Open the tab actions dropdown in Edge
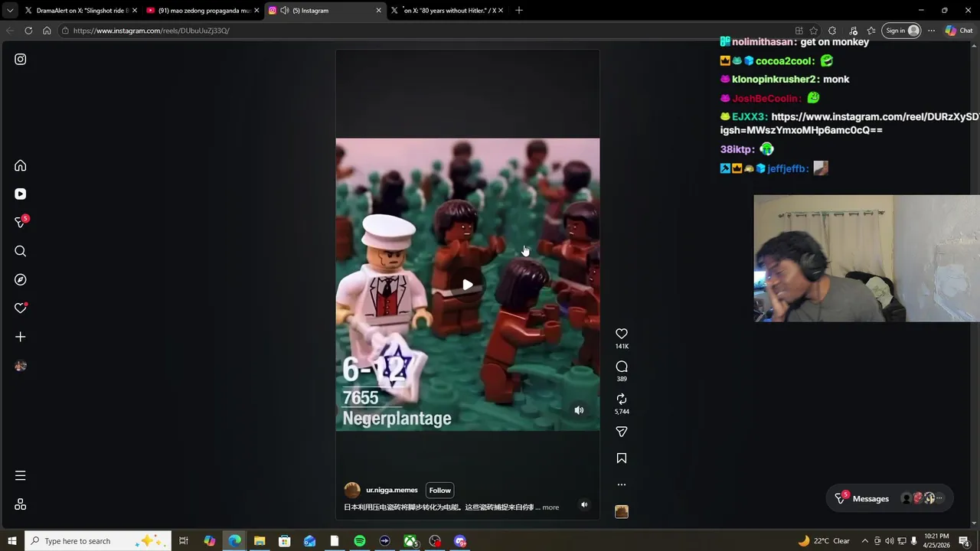Viewport: 980px width, 551px height. [x=10, y=11]
